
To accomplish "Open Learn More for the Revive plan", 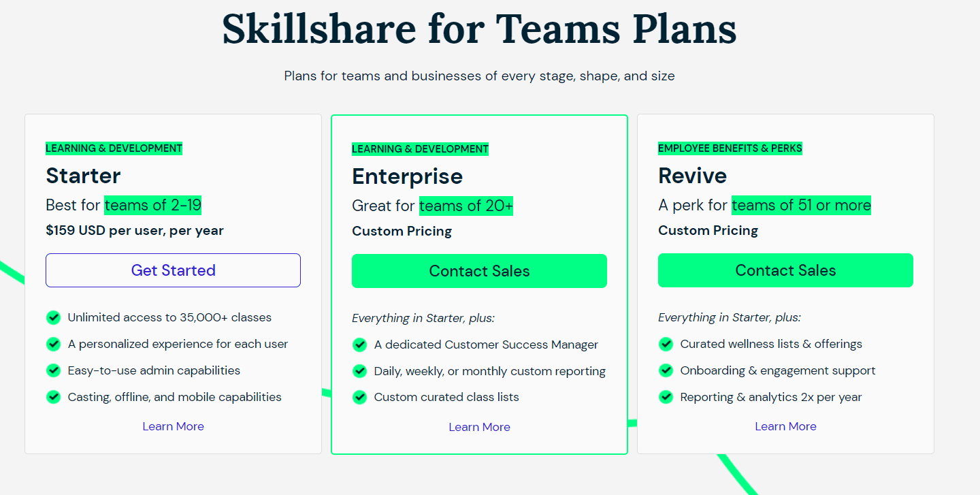I will tap(785, 426).
